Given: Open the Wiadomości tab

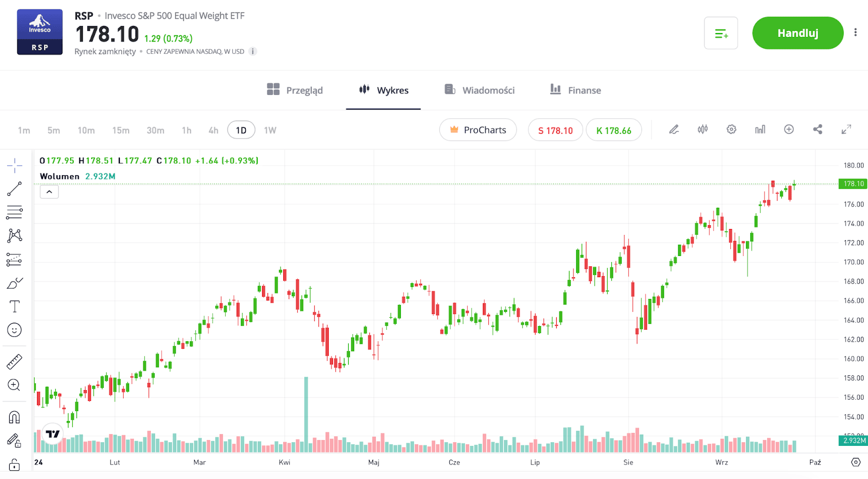Looking at the screenshot, I should [480, 90].
